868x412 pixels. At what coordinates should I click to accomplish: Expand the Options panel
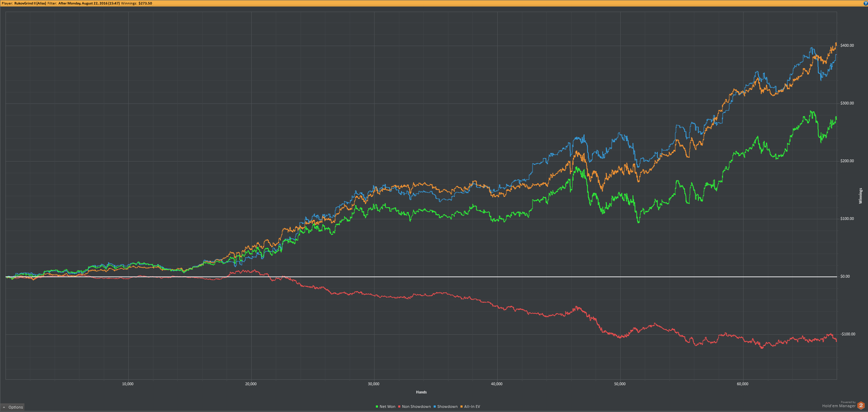tap(12, 407)
